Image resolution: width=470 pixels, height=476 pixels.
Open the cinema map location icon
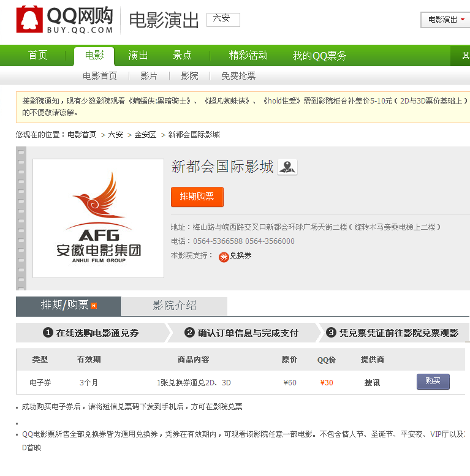click(x=287, y=167)
